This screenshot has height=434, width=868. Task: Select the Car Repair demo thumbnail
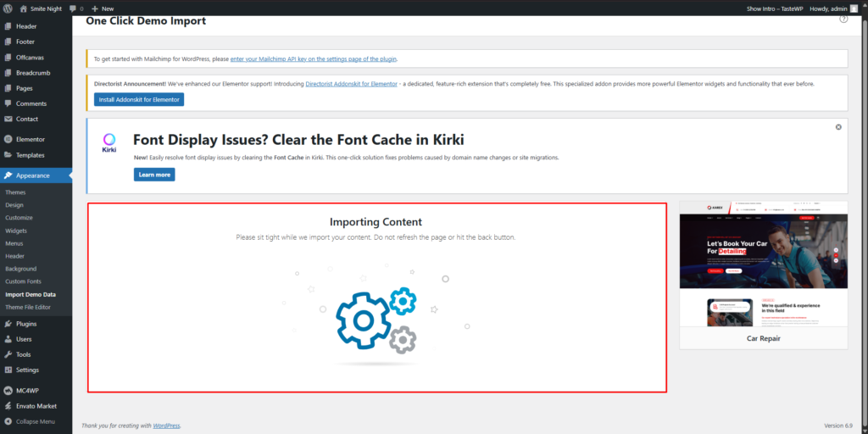pos(763,265)
